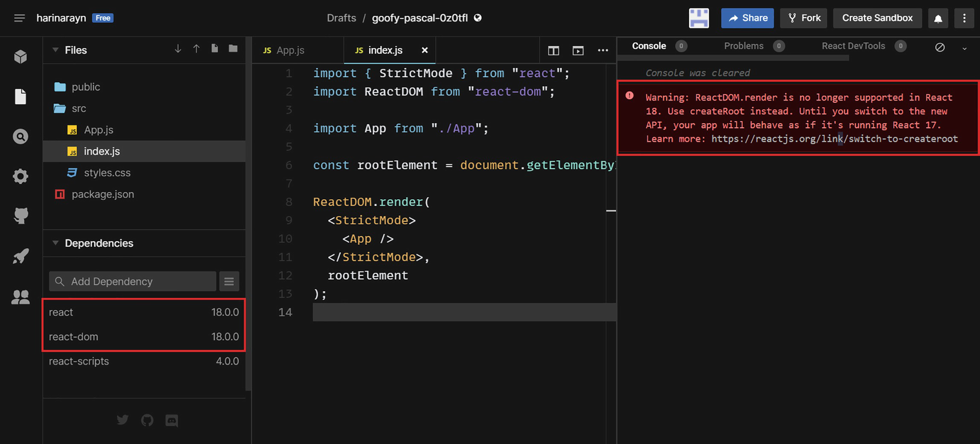The height and width of the screenshot is (444, 980).
Task: Collapse the Dependencies section
Action: (56, 243)
